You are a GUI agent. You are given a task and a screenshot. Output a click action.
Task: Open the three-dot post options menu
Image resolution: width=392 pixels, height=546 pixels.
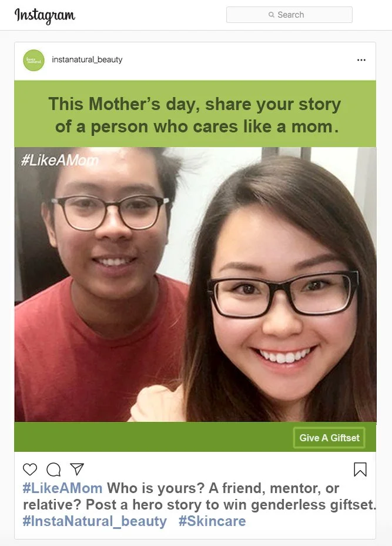pos(361,60)
